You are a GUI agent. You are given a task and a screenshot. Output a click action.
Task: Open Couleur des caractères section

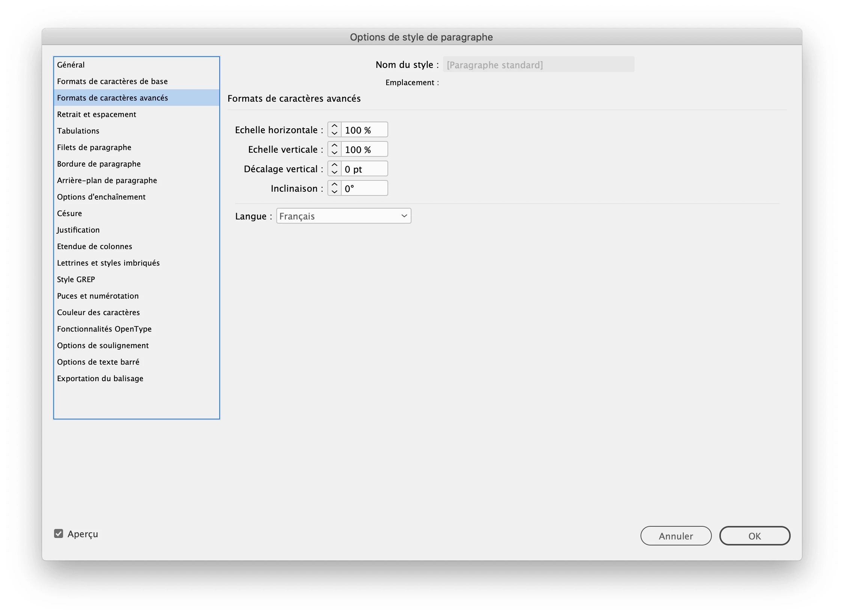point(98,312)
